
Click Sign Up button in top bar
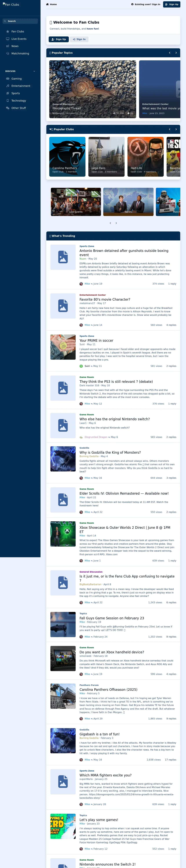[172, 4]
